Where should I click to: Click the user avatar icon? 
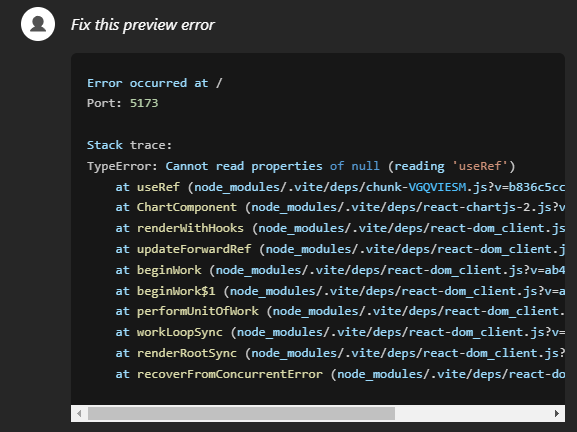tap(38, 24)
